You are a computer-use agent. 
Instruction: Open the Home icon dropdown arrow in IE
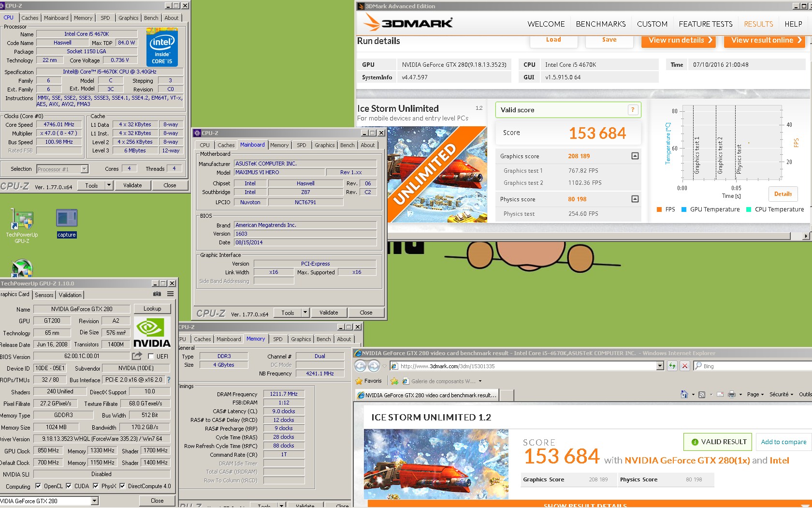693,394
